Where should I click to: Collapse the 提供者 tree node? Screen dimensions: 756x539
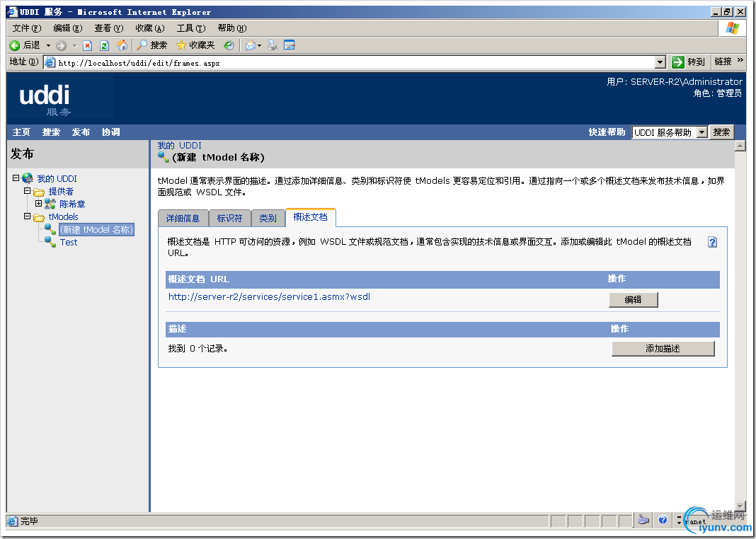(28, 191)
